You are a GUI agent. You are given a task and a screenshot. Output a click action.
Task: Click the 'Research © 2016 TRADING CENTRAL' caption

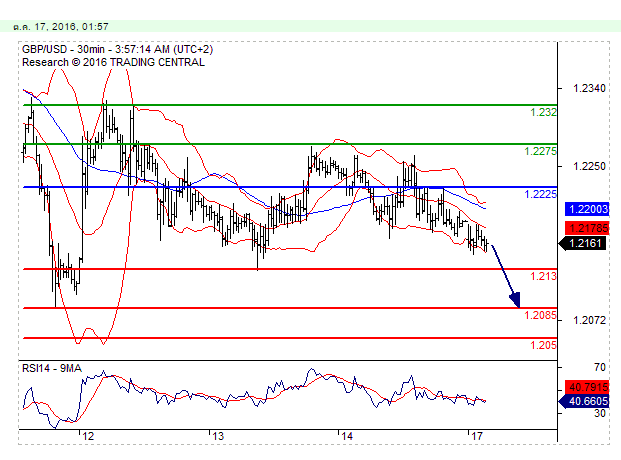113,63
